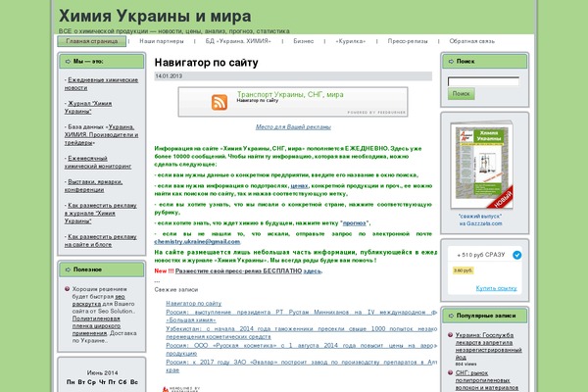Open Россия: ООО «Русская косметика» post link
This screenshot has height=392, width=588.
coord(301,349)
